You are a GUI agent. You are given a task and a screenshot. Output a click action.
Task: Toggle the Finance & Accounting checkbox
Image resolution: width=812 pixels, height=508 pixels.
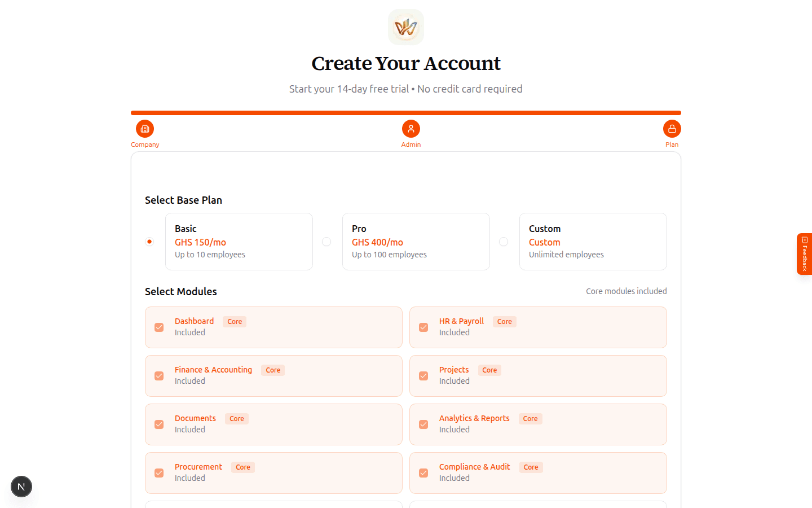[x=159, y=376]
